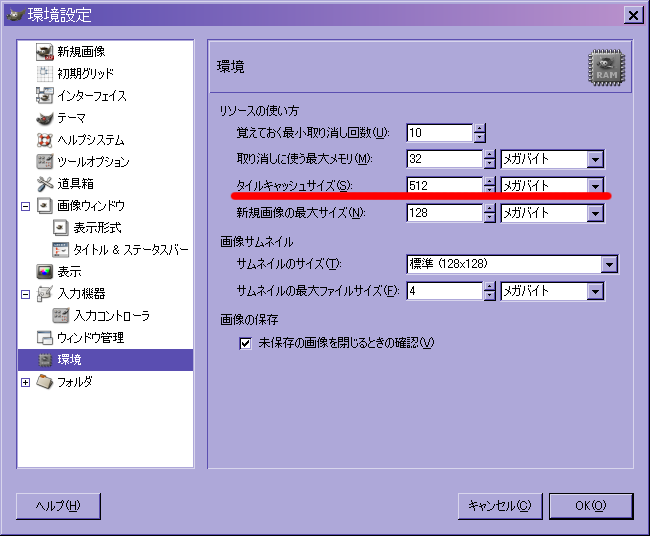Click the フォルダ folder icon
650x536 pixels.
(44, 382)
